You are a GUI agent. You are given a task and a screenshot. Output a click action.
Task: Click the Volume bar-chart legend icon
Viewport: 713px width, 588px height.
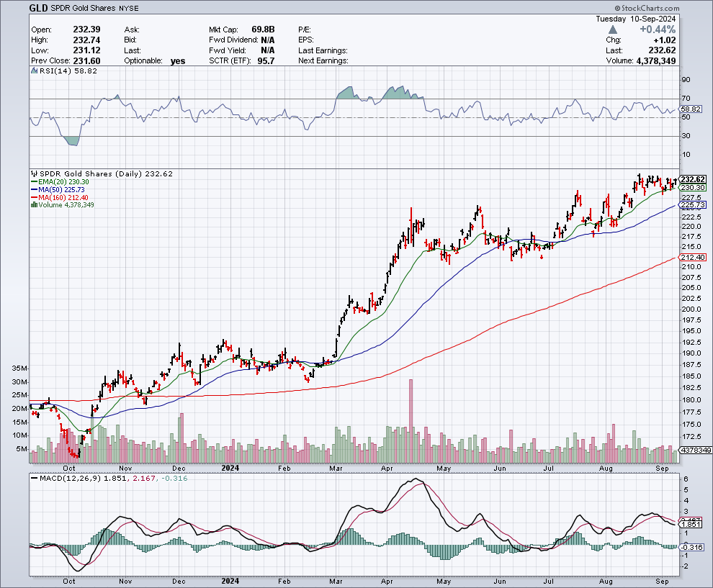[x=33, y=205]
